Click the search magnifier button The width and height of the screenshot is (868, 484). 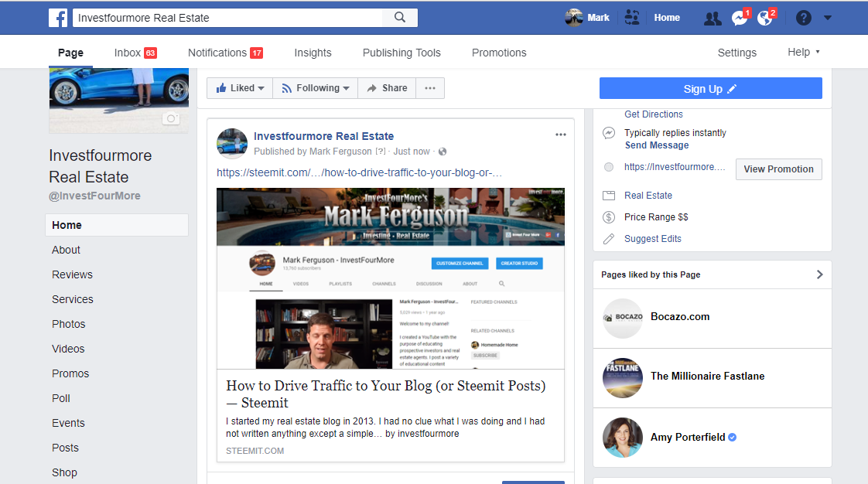(400, 18)
